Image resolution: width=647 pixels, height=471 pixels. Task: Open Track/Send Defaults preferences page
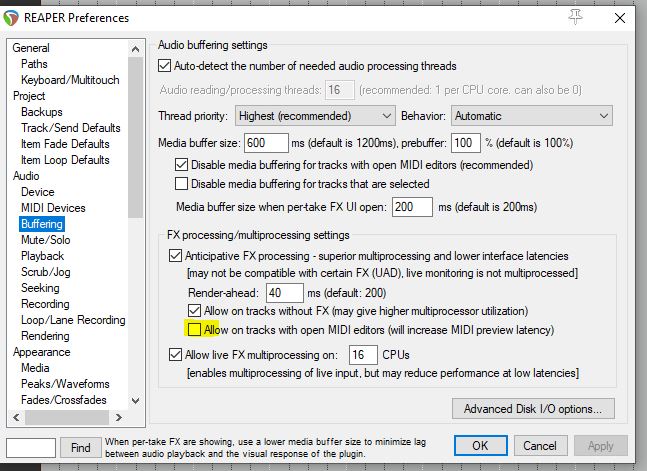[x=71, y=128]
